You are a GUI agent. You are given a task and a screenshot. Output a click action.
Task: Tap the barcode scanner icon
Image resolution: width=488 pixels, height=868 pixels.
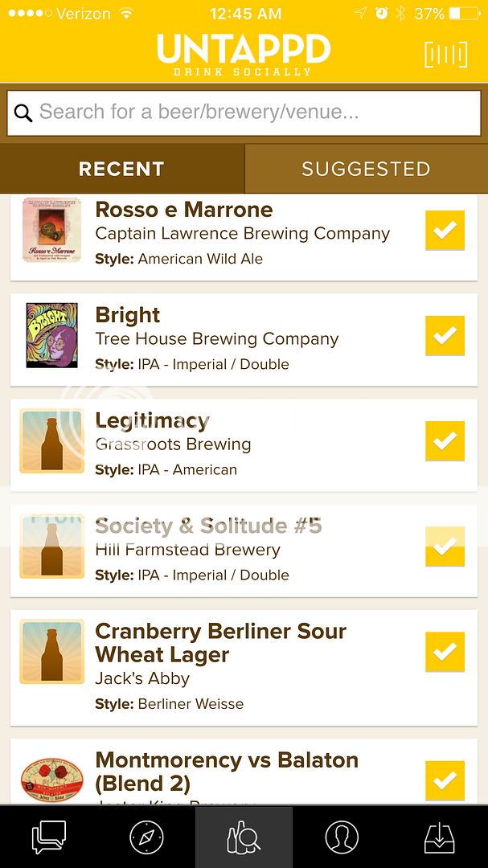[x=445, y=54]
